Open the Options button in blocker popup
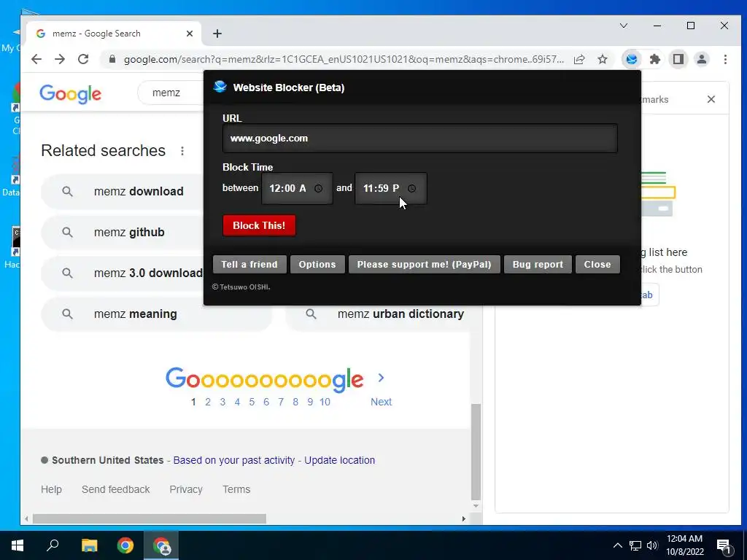This screenshot has height=560, width=747. (x=317, y=264)
